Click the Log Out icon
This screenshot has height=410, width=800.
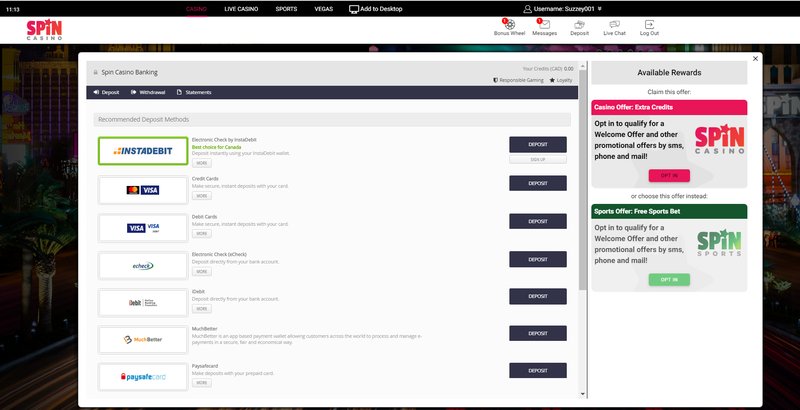point(649,24)
